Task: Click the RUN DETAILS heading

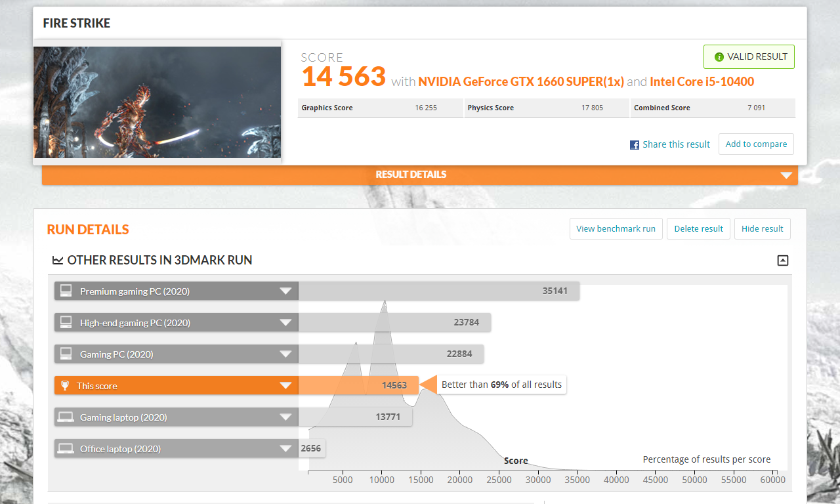Action: tap(88, 230)
